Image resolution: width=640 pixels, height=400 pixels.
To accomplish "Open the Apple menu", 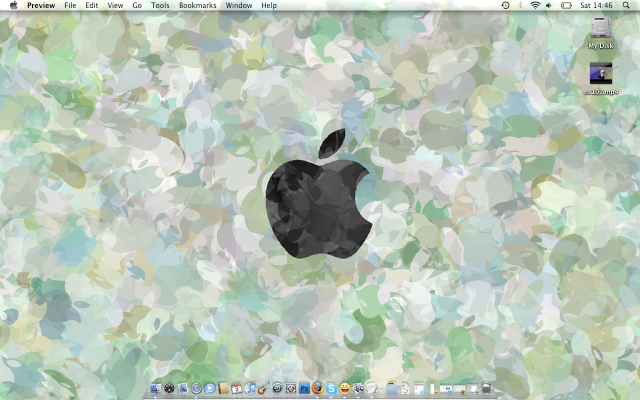I will click(x=13, y=5).
